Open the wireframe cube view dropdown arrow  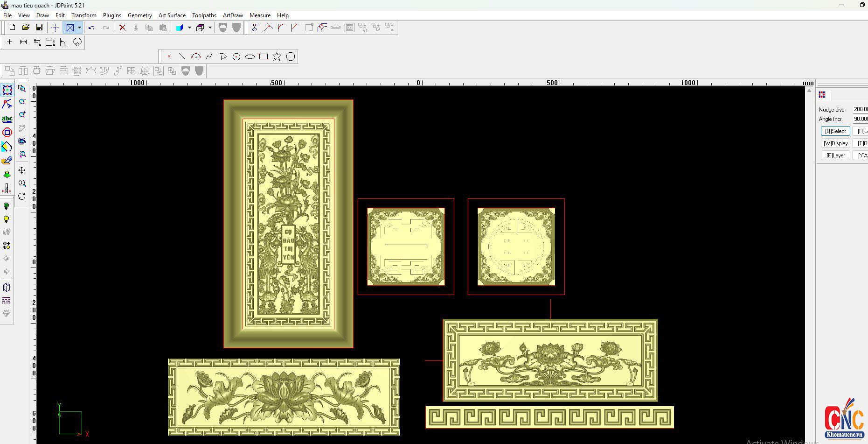pos(210,28)
